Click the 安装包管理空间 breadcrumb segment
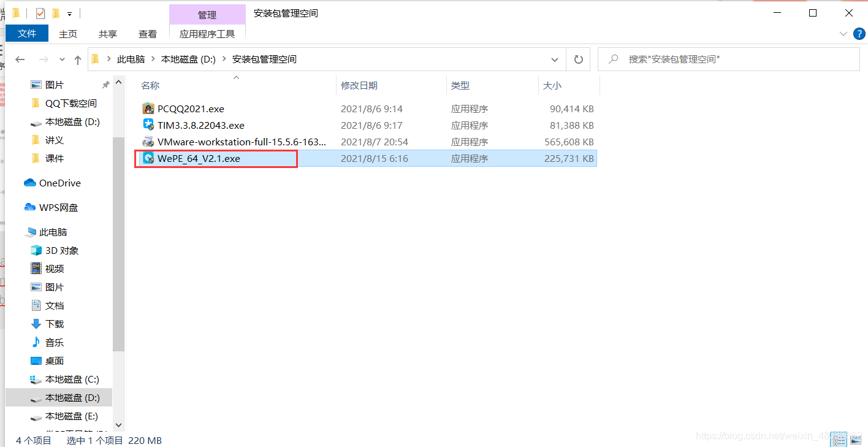Viewport: 868px width, 447px height. tap(264, 59)
